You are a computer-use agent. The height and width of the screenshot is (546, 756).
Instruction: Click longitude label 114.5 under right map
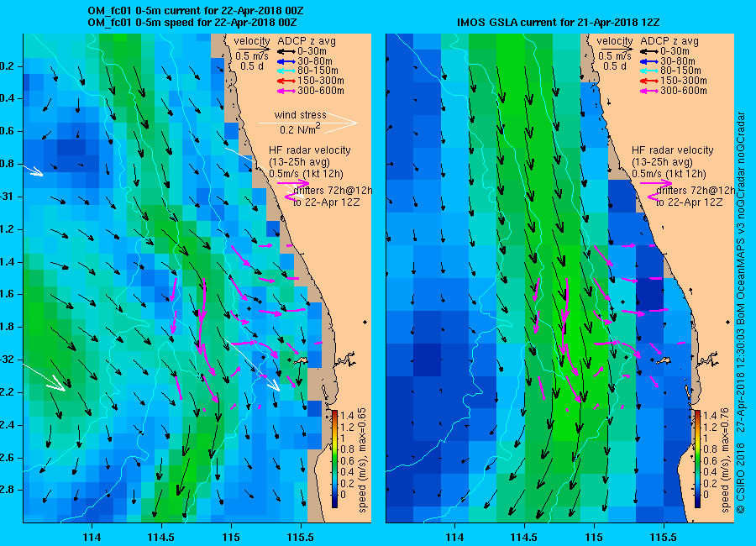(524, 538)
